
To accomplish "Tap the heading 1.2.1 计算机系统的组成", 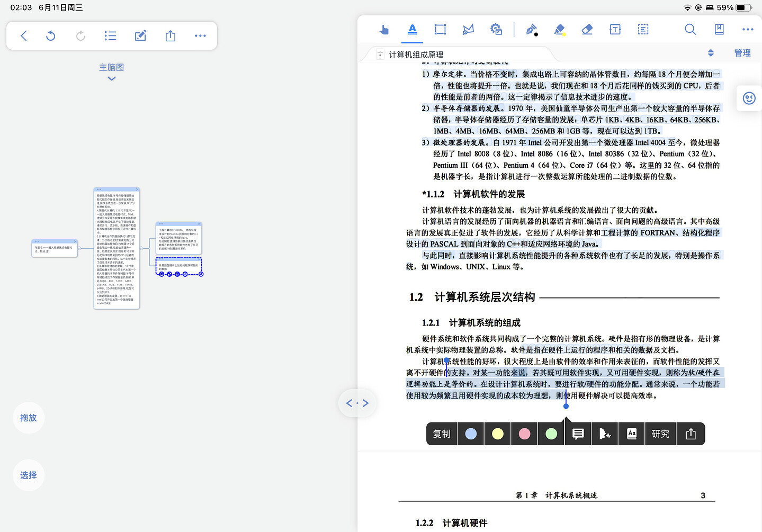I will 471,322.
